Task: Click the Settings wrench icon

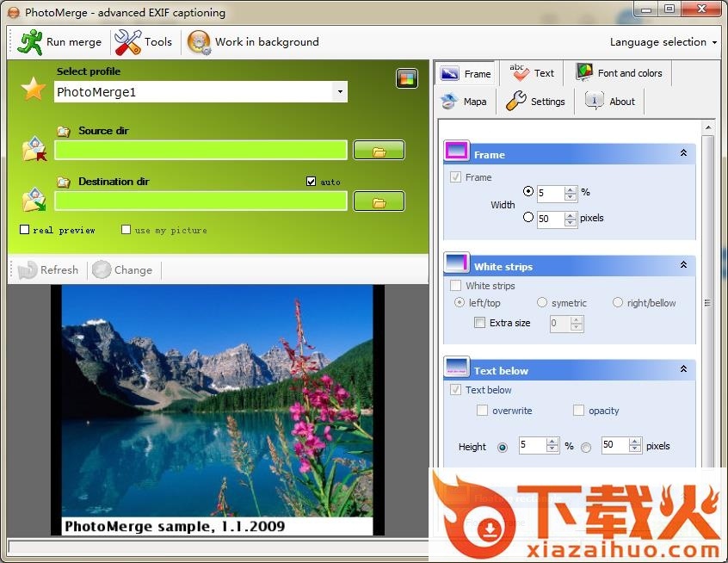Action: point(515,101)
